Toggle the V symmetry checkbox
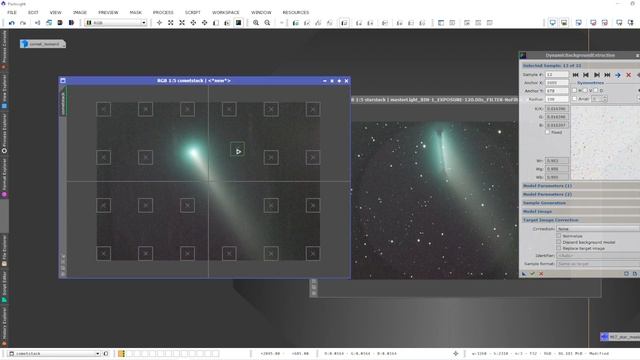640x360 pixels. tap(585, 91)
